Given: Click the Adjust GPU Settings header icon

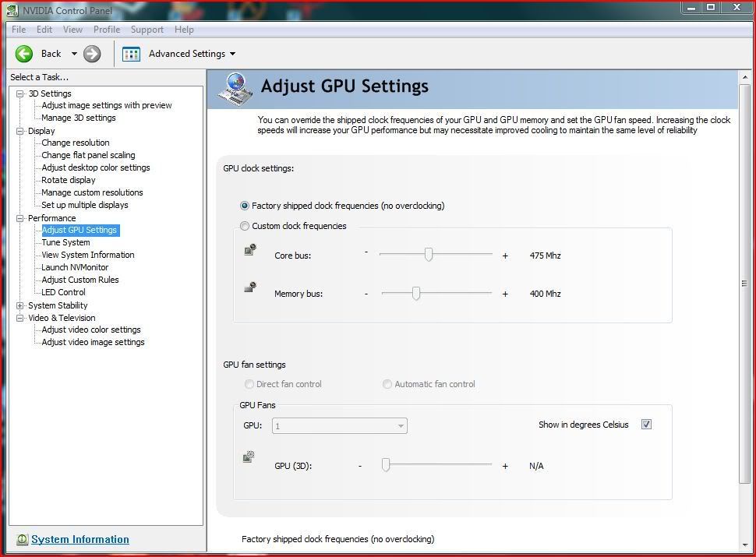Looking at the screenshot, I should (235, 89).
